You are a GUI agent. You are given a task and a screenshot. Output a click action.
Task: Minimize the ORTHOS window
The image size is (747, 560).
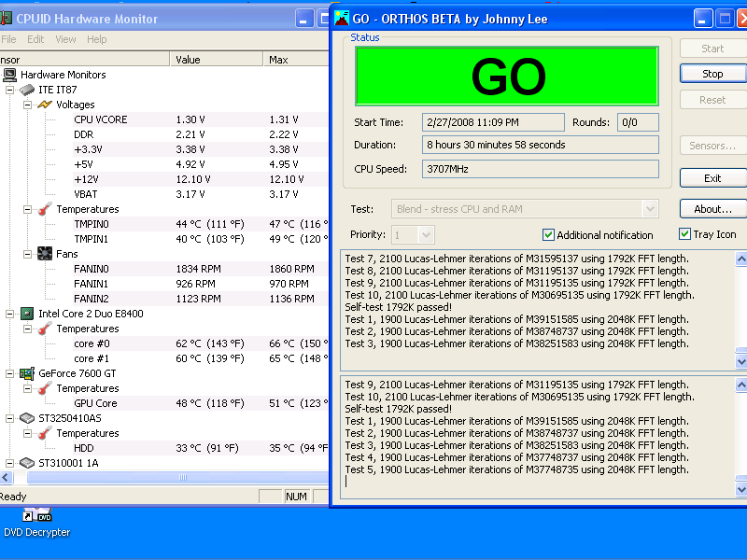click(x=702, y=19)
